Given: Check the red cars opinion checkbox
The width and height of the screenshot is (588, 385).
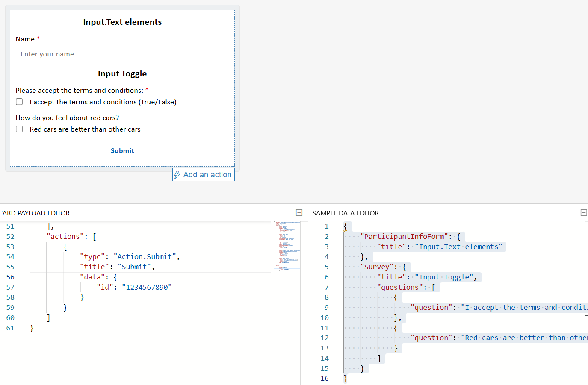Looking at the screenshot, I should (19, 129).
